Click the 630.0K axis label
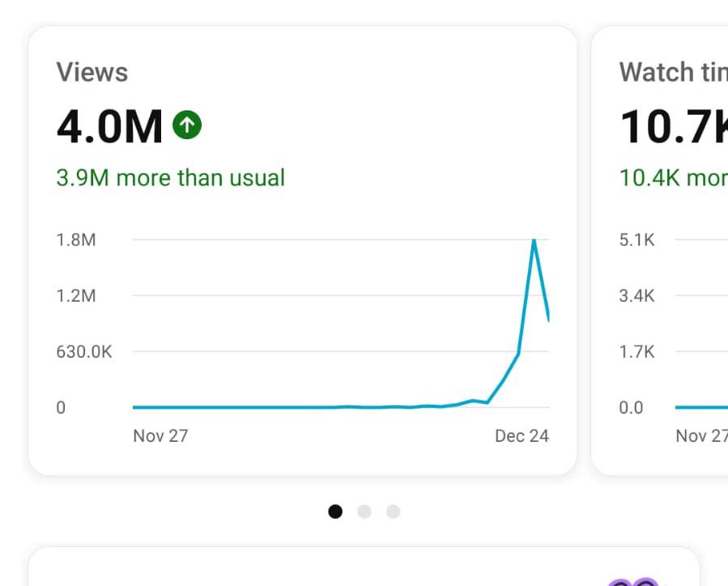Image resolution: width=728 pixels, height=586 pixels. (x=84, y=351)
